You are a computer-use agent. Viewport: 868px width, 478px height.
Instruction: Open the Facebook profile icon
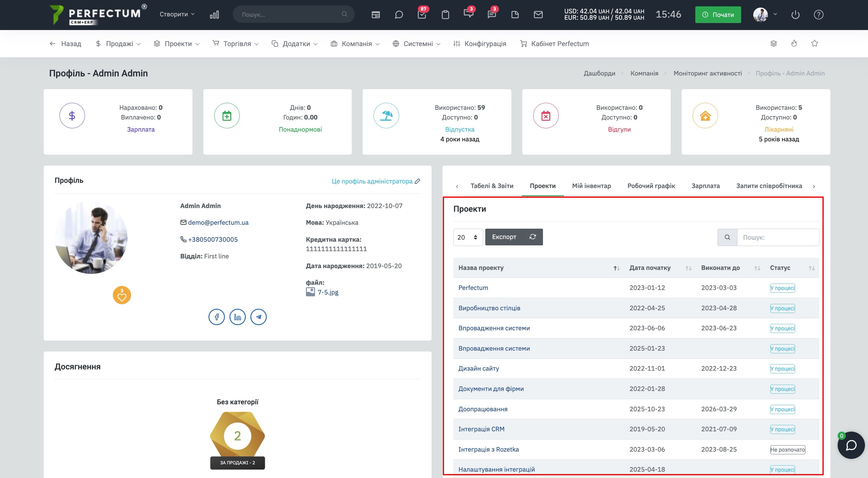coord(217,317)
